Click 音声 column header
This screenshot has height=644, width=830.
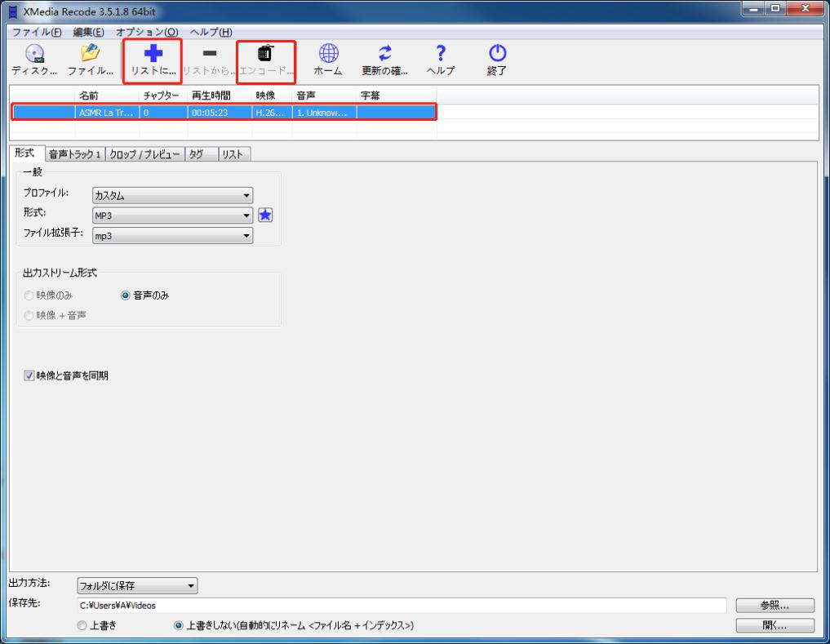325,95
